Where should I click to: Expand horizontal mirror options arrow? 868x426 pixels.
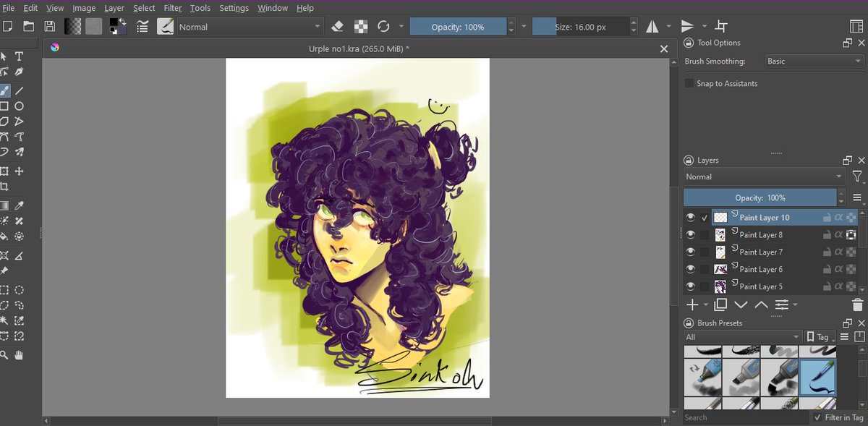click(x=668, y=27)
